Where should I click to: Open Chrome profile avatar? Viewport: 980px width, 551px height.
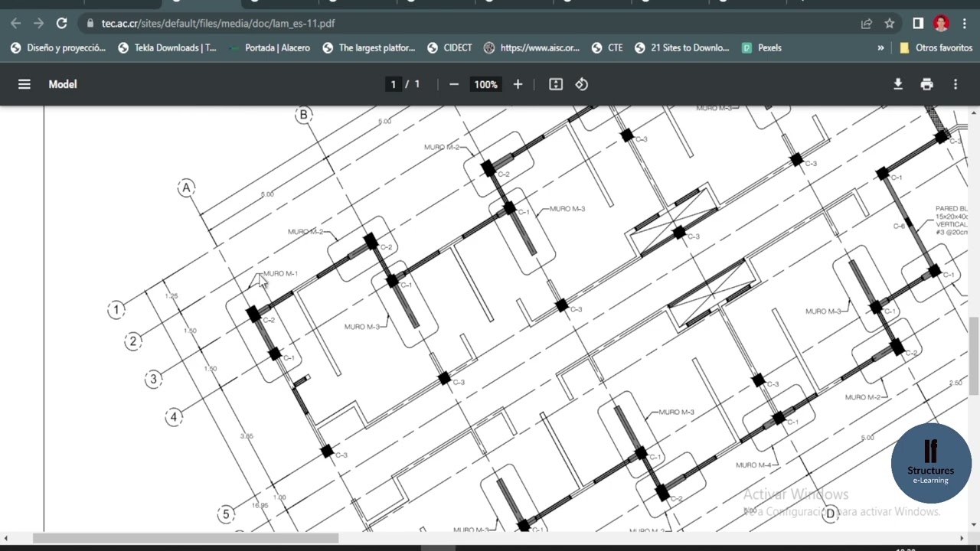[941, 24]
